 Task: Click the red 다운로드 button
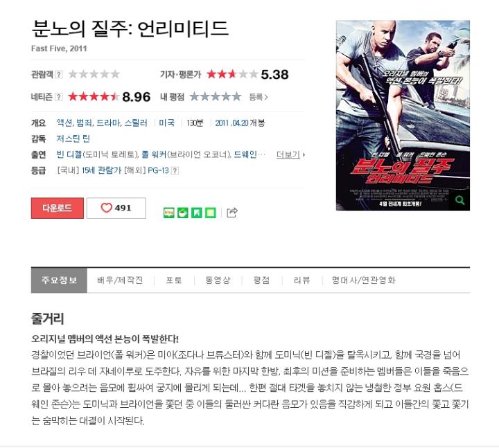pyautogui.click(x=58, y=208)
